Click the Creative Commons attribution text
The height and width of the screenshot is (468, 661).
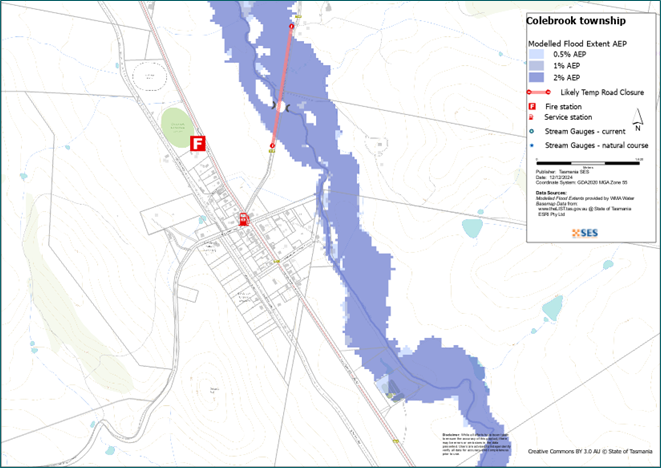pyautogui.click(x=592, y=452)
